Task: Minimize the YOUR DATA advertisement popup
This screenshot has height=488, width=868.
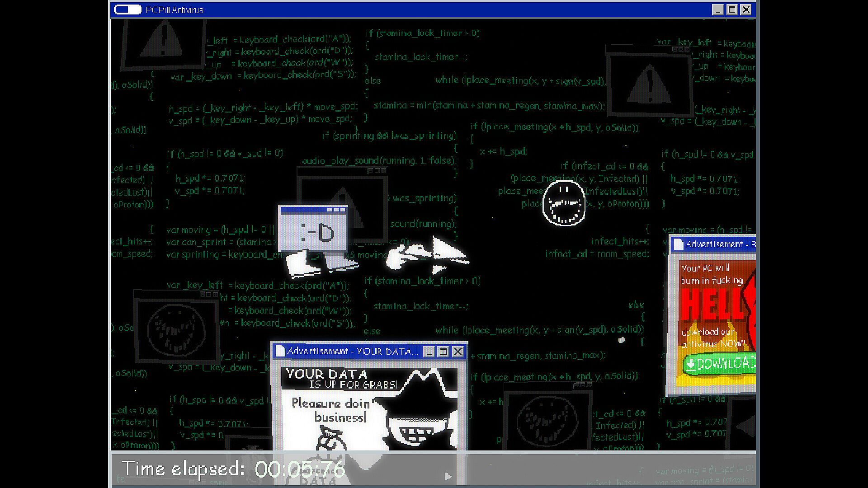Action: click(429, 352)
